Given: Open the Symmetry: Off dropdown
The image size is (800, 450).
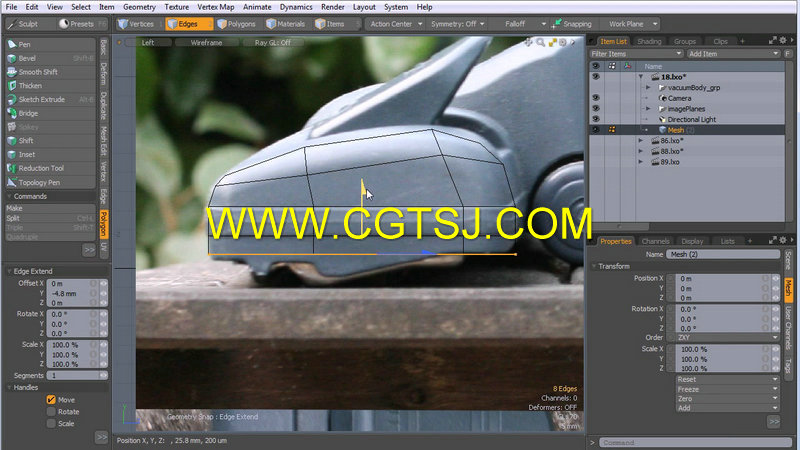Looking at the screenshot, I should pyautogui.click(x=458, y=24).
